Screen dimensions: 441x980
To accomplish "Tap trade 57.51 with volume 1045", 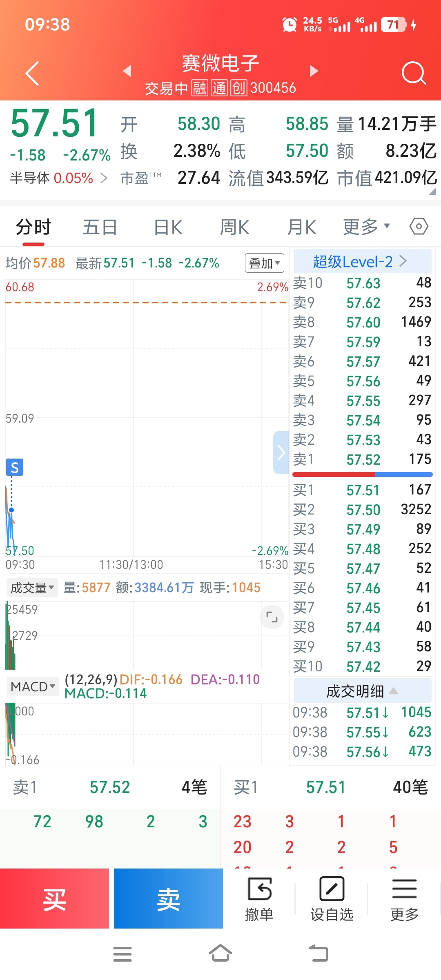I will 362,713.
